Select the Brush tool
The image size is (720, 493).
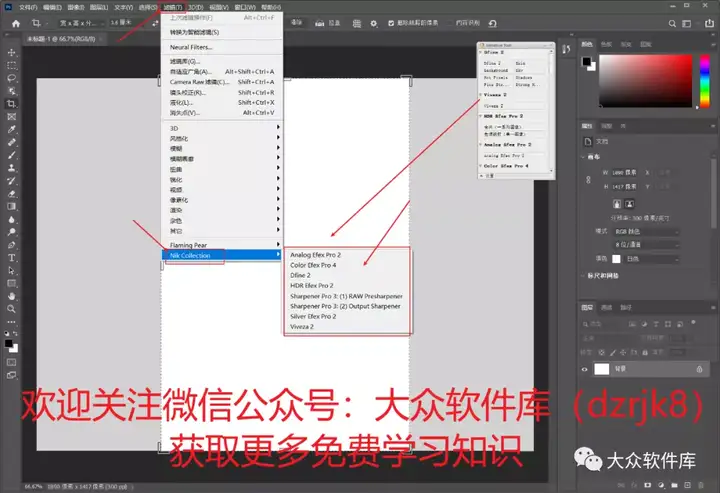coord(11,155)
